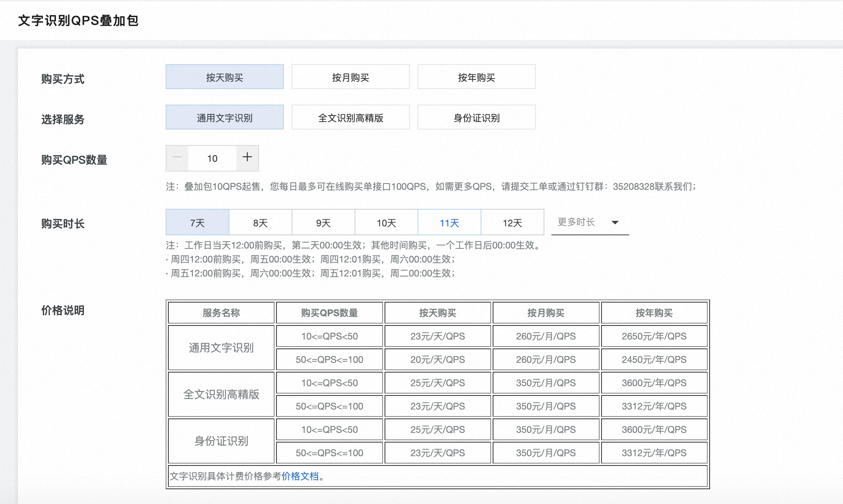Pick the 9天 purchase duration
The height and width of the screenshot is (504, 843).
click(324, 222)
